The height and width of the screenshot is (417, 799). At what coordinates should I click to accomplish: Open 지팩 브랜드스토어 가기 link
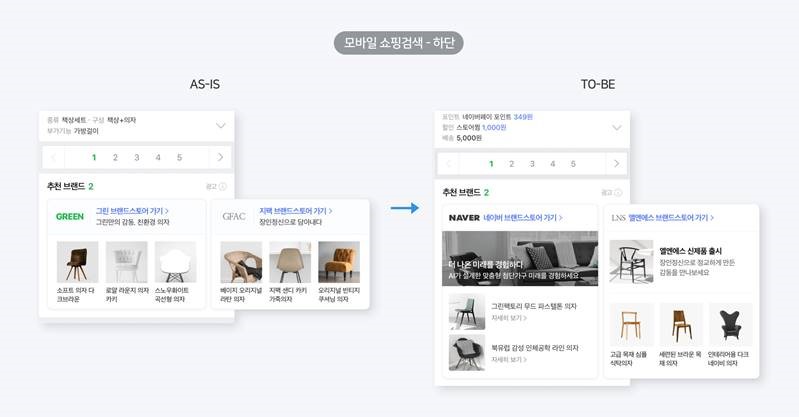296,211
